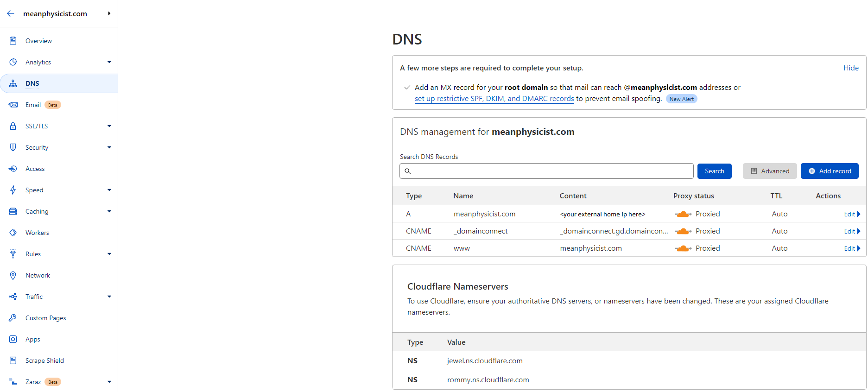Open the restrictive SPF, DKIM, DMARC records link
This screenshot has width=868, height=392.
click(x=494, y=99)
